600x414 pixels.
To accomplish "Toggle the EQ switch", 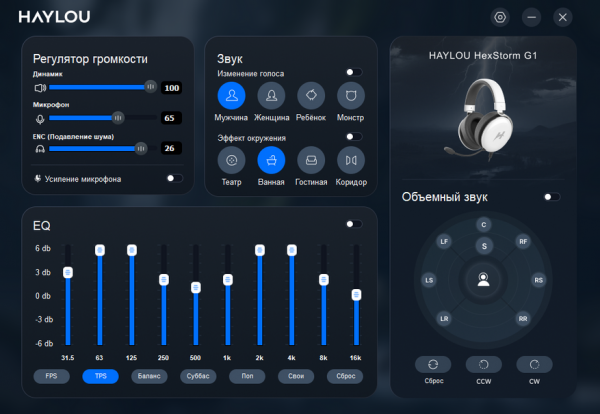I will click(x=354, y=224).
